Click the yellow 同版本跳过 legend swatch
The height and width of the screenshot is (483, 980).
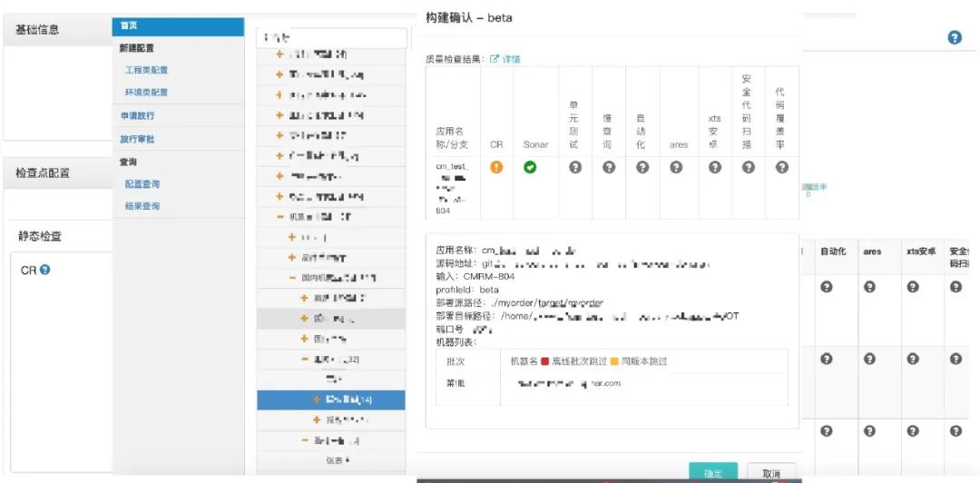click(614, 361)
